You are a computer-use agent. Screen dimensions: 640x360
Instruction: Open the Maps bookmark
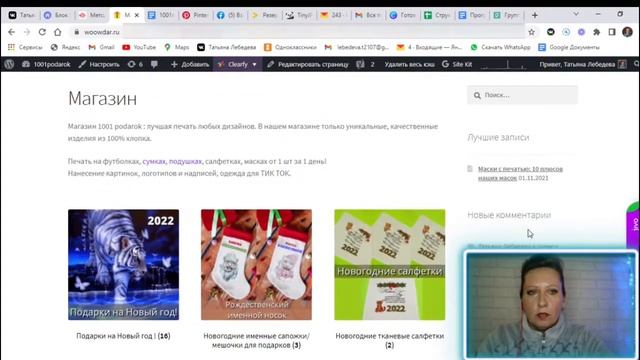point(177,47)
